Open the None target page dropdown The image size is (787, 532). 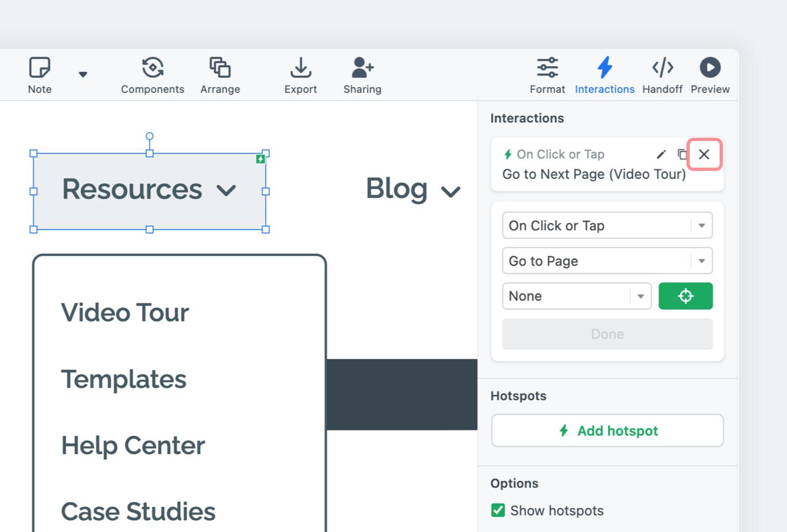[577, 296]
